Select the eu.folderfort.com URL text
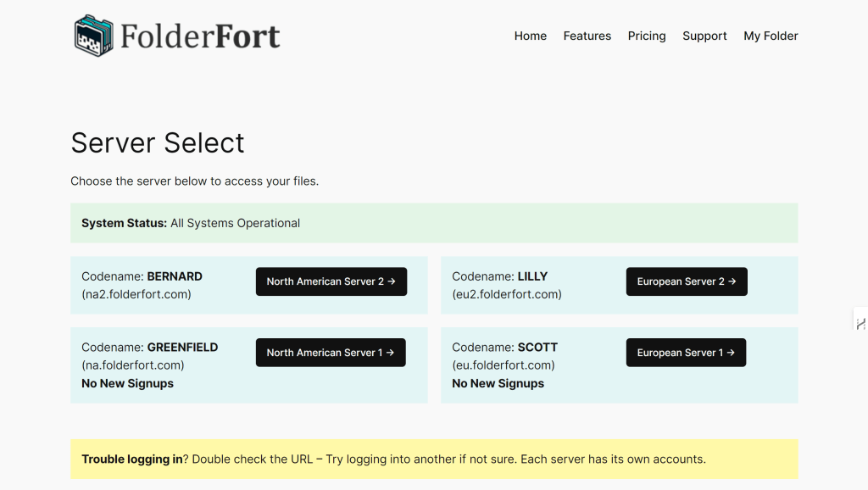This screenshot has height=490, width=868. (x=504, y=365)
